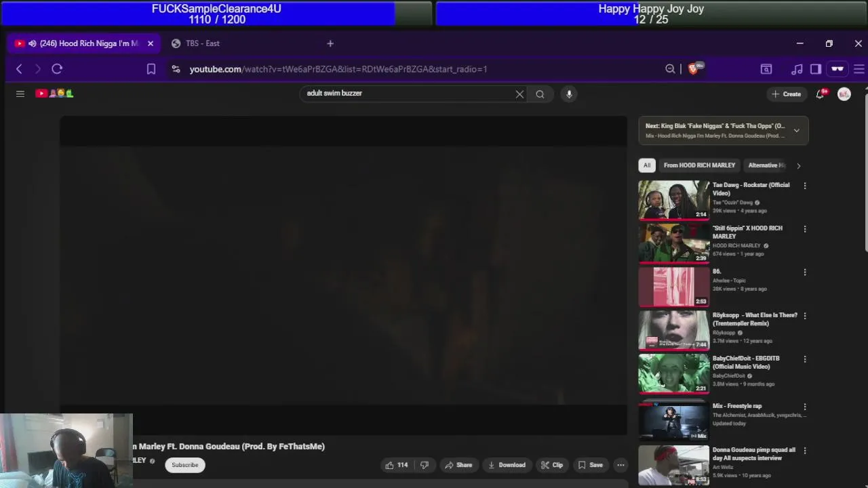Open the YouTube guide hamburger menu
This screenshot has height=488, width=868.
(x=20, y=94)
